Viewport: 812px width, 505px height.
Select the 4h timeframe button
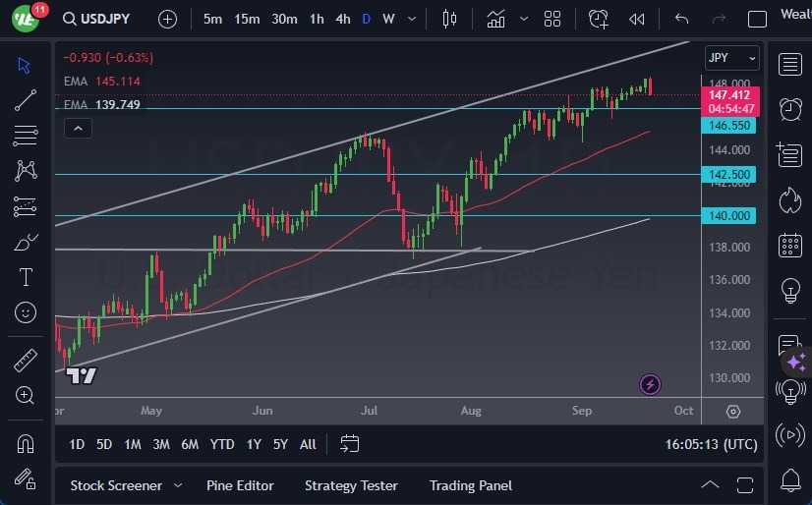pos(342,19)
